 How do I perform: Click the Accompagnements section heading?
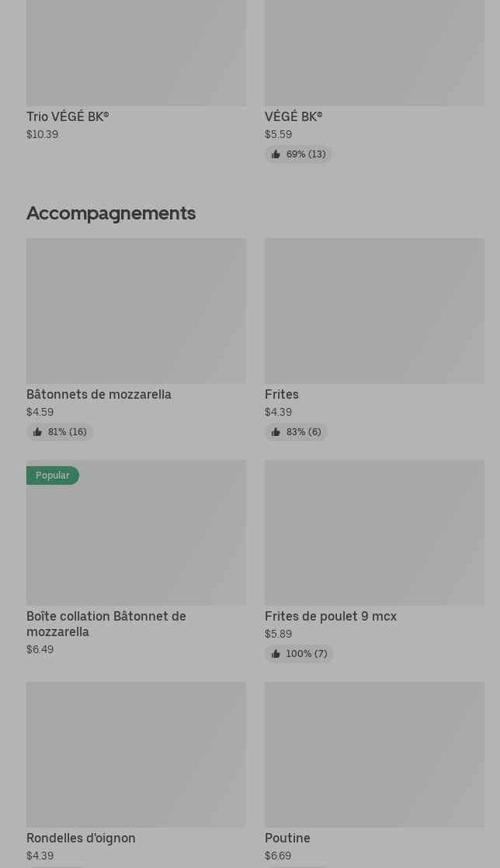coord(111,213)
